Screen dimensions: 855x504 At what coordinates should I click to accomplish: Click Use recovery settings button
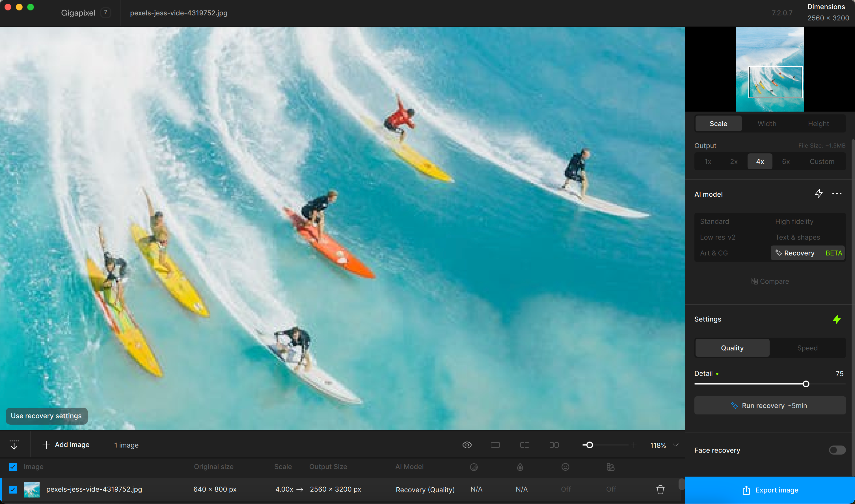(x=47, y=416)
